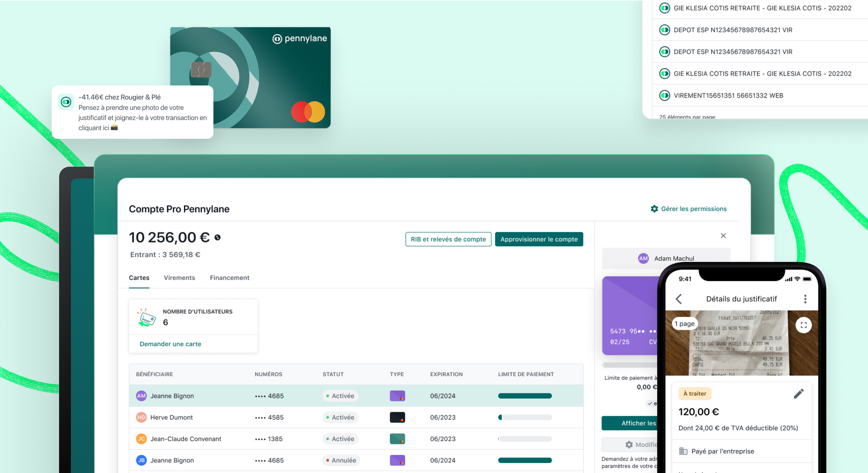Click expiration 06/2023 for Herve Dumont

[442, 417]
